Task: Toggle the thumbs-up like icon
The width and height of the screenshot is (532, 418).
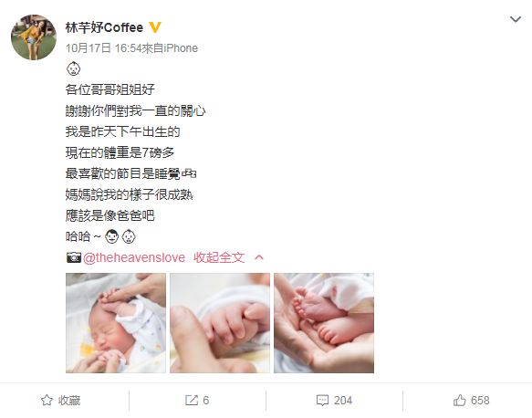Action: point(460,401)
